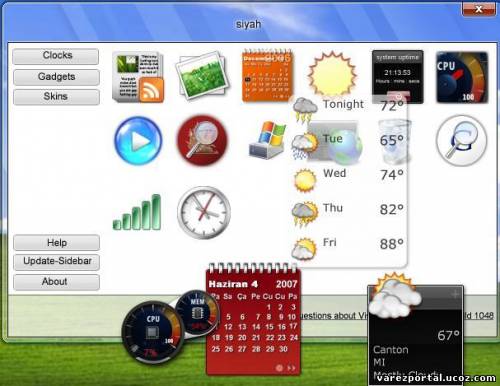
Task: Switch to the Gadgets category
Action: [56, 77]
